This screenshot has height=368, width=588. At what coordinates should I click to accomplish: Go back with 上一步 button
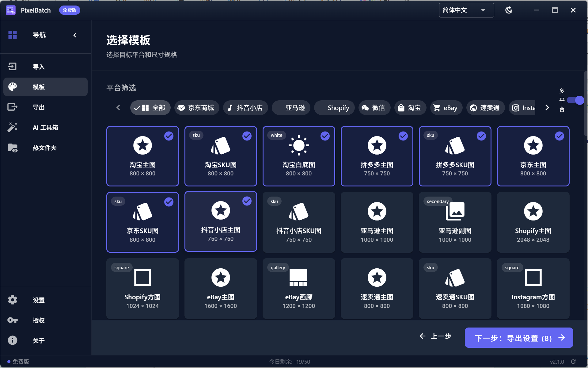click(436, 336)
